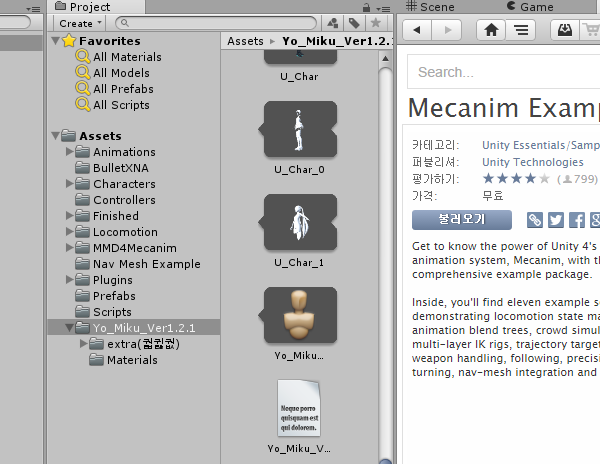
Task: Click Assets in the breadcrumb path
Action: point(245,41)
